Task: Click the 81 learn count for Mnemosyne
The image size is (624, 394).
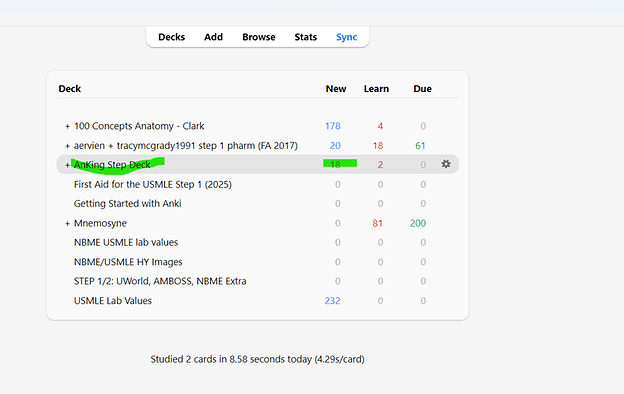Action: [x=377, y=223]
